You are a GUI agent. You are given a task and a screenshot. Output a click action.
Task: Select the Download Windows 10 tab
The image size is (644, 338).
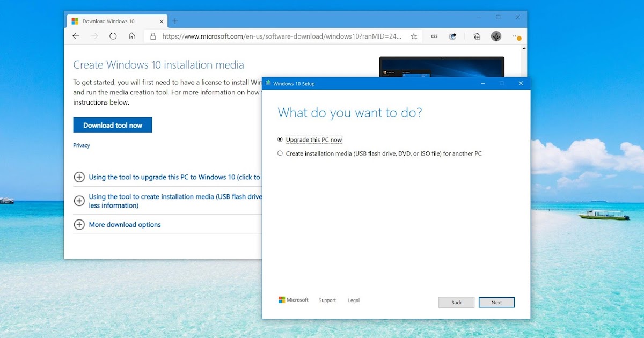[118, 21]
